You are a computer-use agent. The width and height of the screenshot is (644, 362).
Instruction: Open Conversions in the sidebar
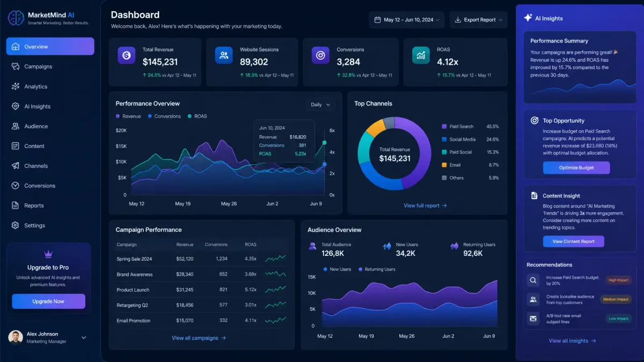click(50, 186)
